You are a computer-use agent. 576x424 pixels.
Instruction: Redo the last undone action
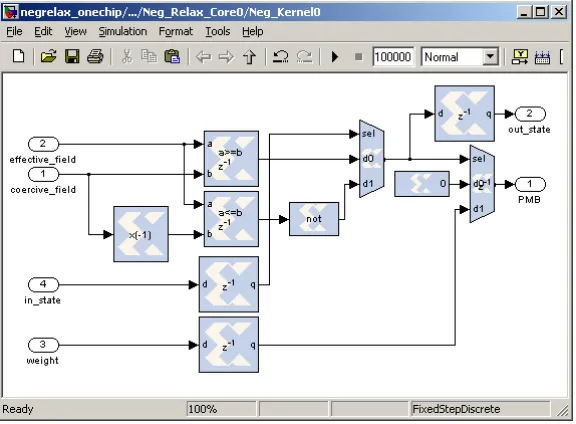(304, 57)
